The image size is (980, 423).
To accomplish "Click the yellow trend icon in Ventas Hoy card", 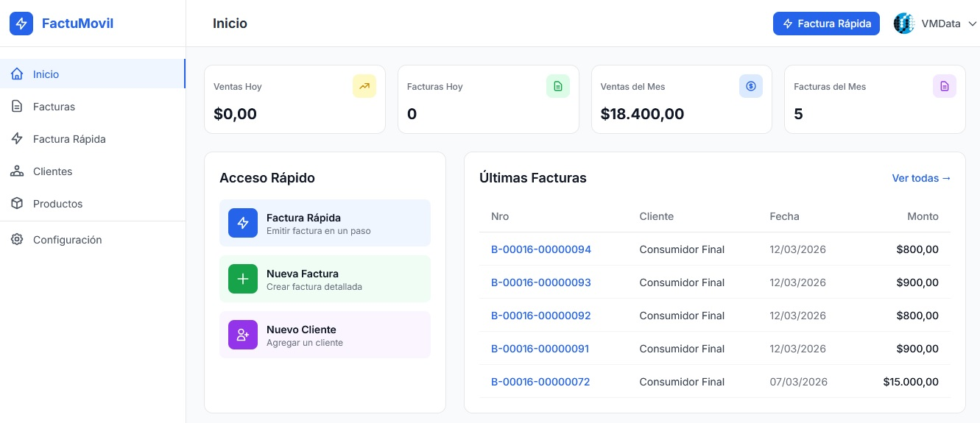I will click(364, 86).
